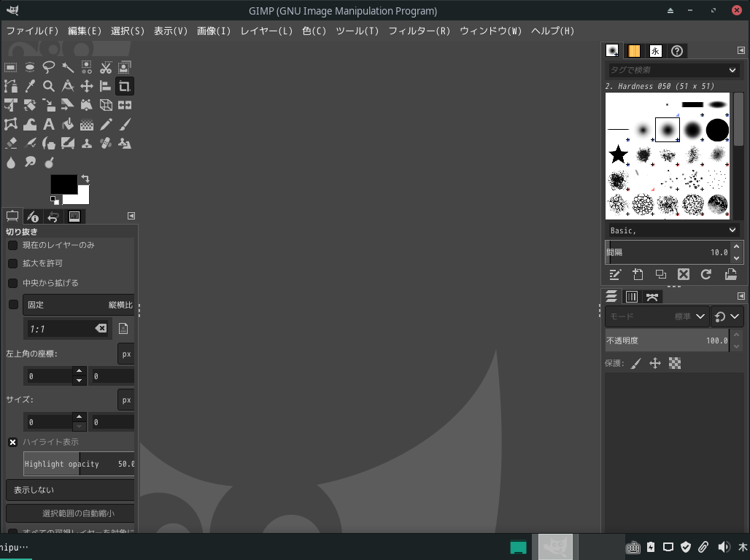Image resolution: width=750 pixels, height=560 pixels.
Task: Select the Pencil tool
Action: (106, 125)
